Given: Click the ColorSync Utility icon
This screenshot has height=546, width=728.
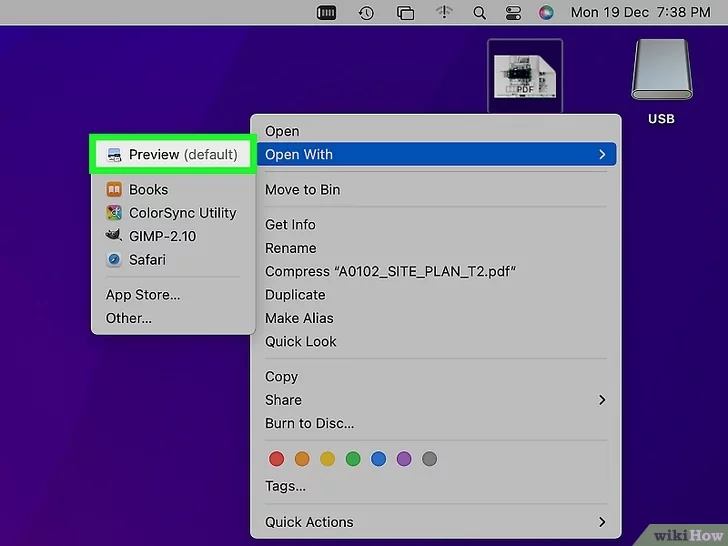Looking at the screenshot, I should pos(114,213).
